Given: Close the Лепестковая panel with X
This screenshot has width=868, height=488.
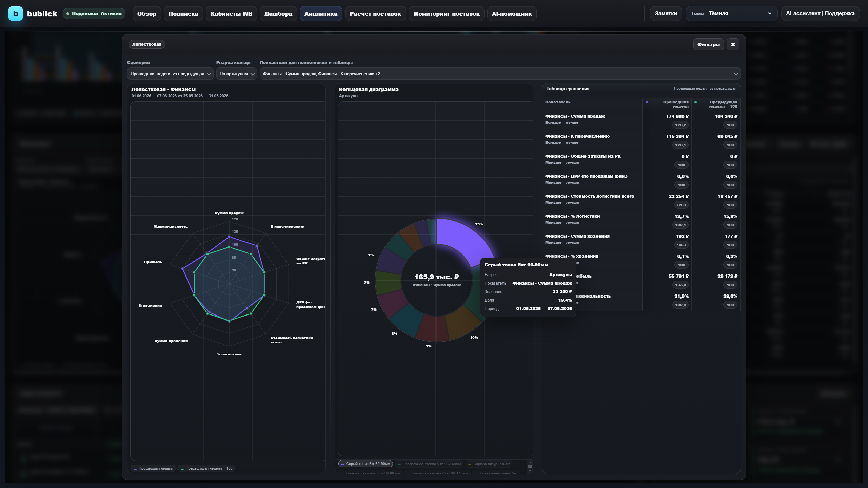Looking at the screenshot, I should (x=733, y=44).
